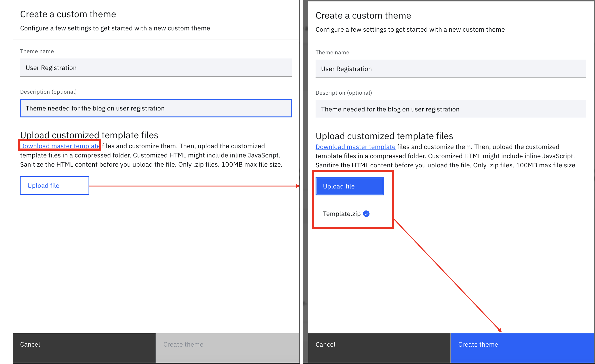
Task: Click 'Create a custom theme' heading in left panel
Action: [68, 14]
